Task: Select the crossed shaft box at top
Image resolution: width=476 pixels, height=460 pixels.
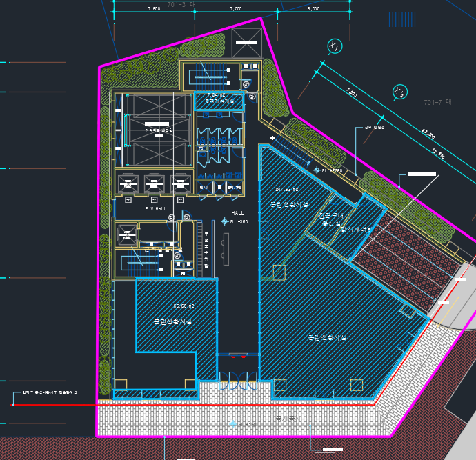Action: [x=246, y=43]
